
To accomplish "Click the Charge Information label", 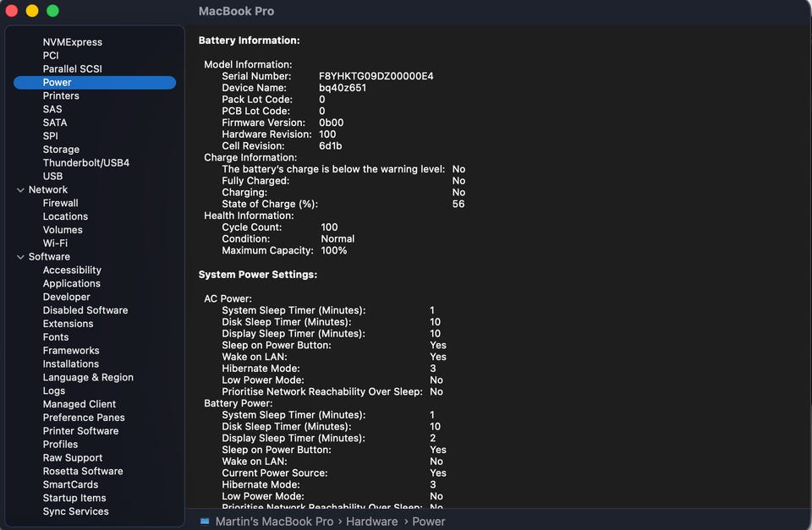I will click(x=250, y=157).
